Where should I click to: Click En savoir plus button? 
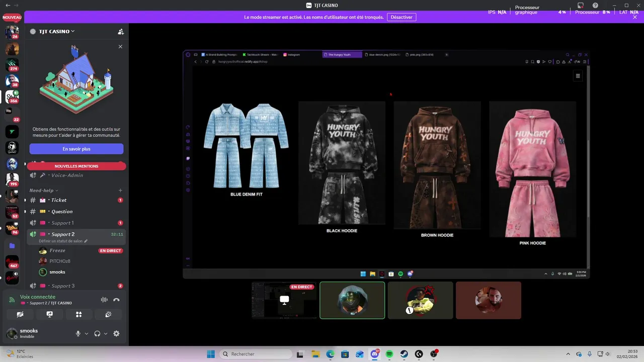coord(76,149)
